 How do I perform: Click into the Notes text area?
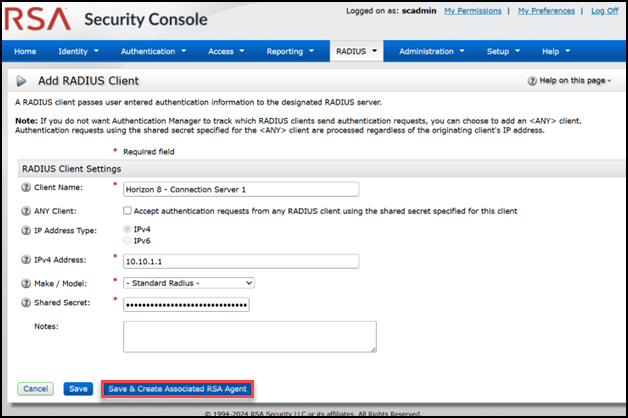tap(249, 336)
